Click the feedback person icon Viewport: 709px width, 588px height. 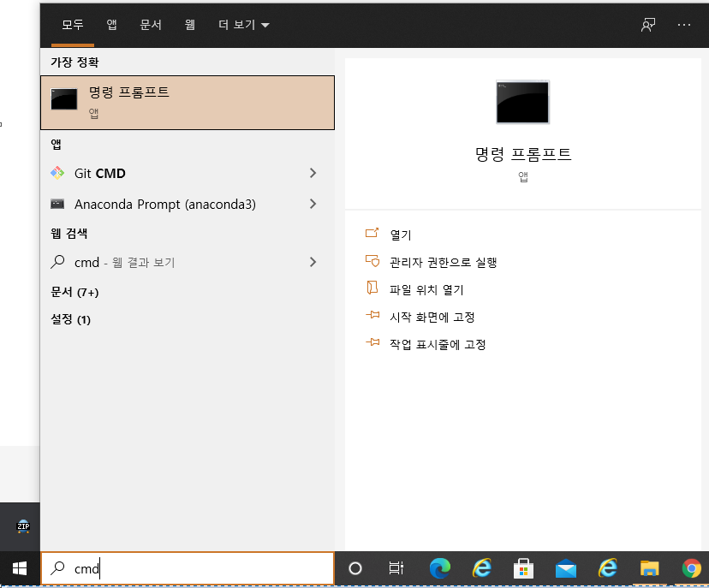(x=648, y=25)
